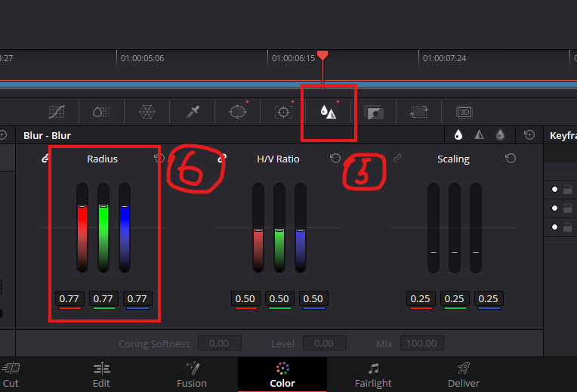Select the green Radius value field
This screenshot has width=577, height=392.
coord(103,299)
